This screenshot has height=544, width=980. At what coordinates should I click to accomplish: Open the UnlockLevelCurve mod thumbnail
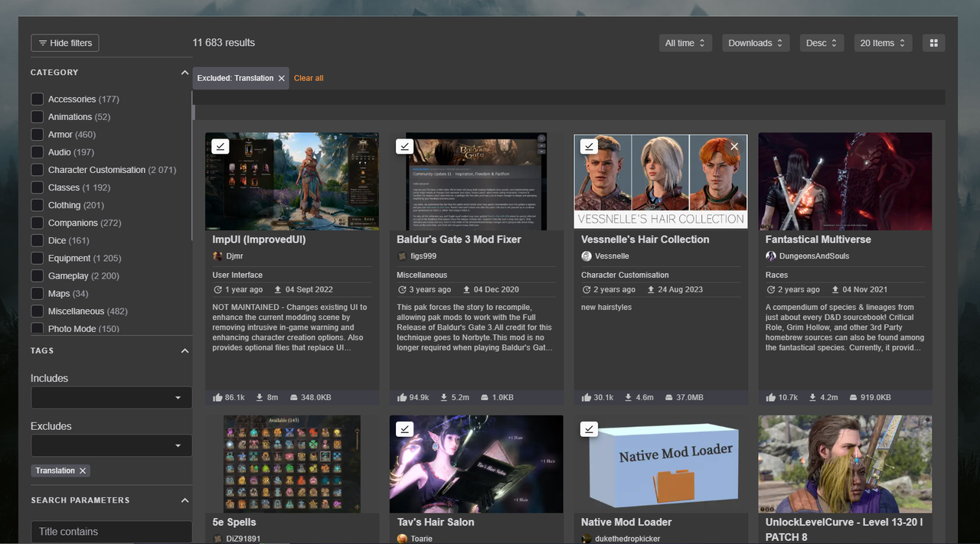pyautogui.click(x=845, y=464)
